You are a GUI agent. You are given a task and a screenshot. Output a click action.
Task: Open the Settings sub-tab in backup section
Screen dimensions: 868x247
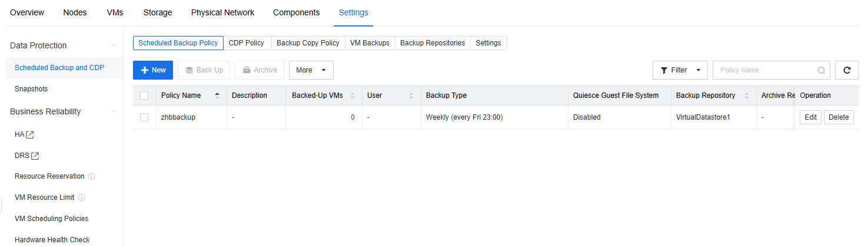point(488,43)
